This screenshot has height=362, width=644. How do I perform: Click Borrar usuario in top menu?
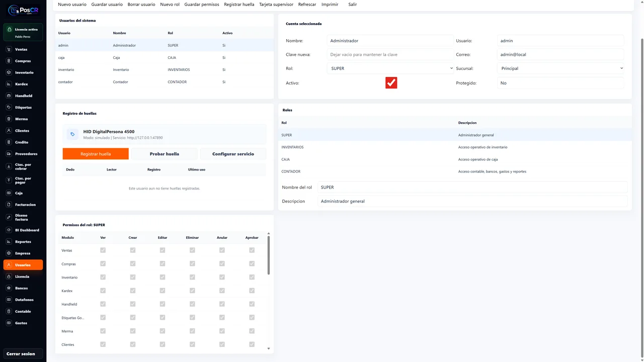(x=141, y=4)
